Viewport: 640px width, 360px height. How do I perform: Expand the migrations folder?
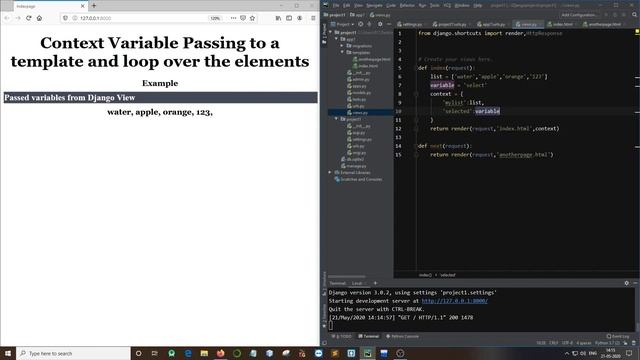(x=342, y=46)
